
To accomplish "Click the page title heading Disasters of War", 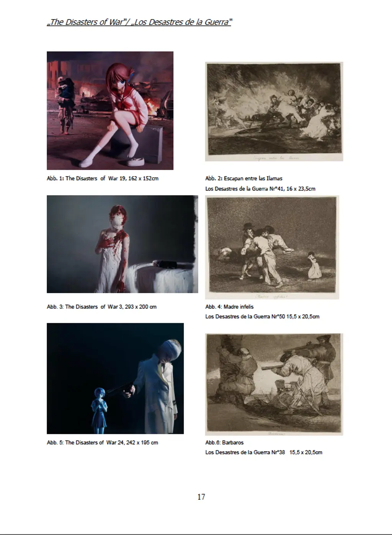I will coord(139,22).
